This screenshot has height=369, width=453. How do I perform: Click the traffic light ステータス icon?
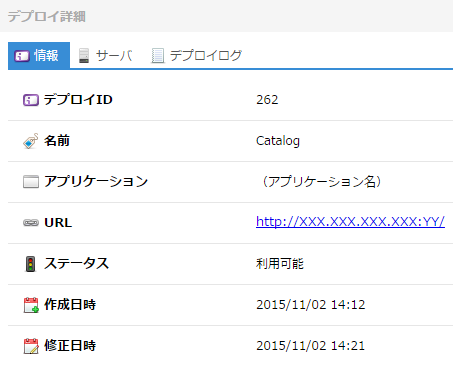pos(31,264)
